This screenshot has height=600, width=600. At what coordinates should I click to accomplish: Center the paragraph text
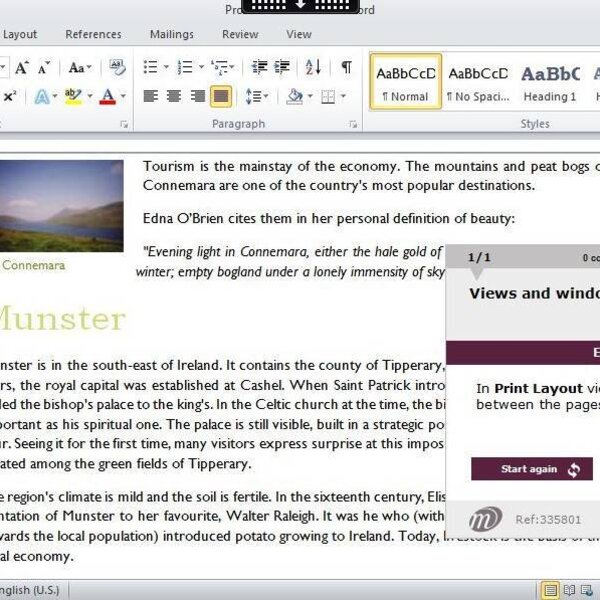coord(174,96)
